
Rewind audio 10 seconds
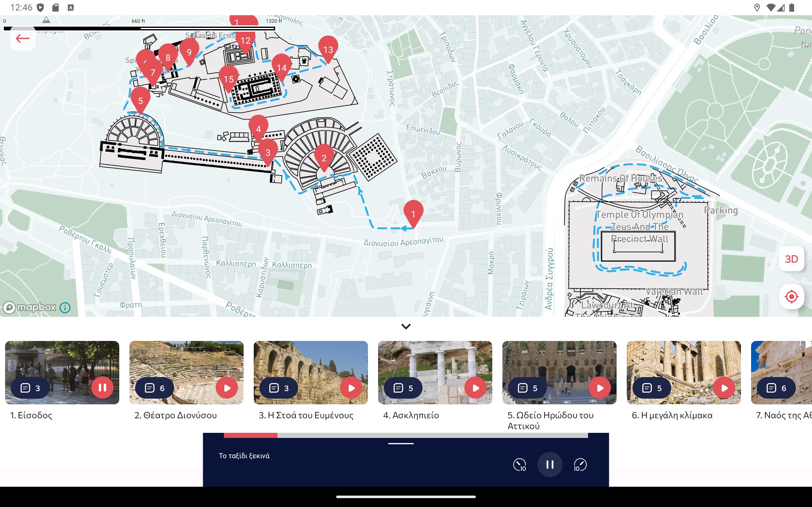520,465
